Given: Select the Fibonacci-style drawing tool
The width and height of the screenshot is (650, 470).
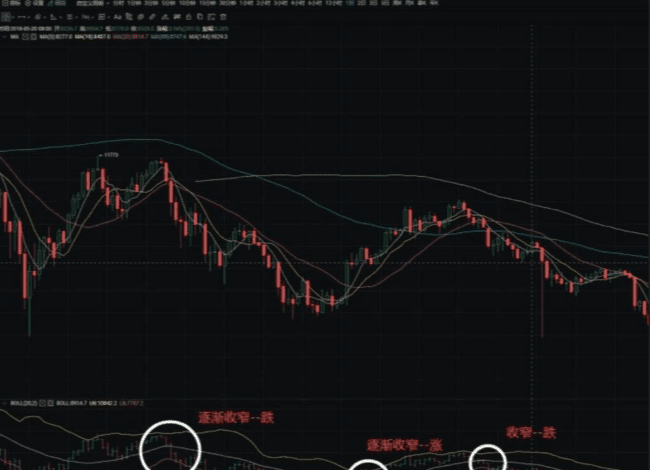Looking at the screenshot, I should pos(85,17).
